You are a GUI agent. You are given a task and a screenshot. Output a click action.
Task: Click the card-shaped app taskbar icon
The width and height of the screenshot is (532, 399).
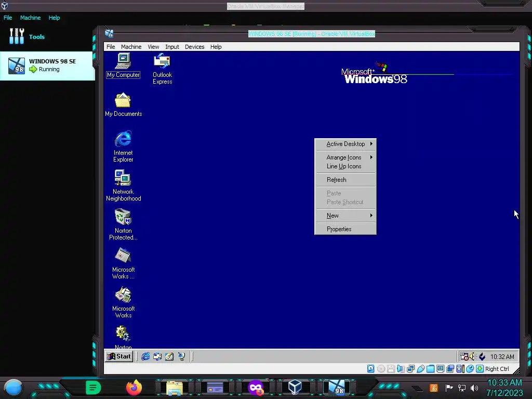[x=215, y=388]
